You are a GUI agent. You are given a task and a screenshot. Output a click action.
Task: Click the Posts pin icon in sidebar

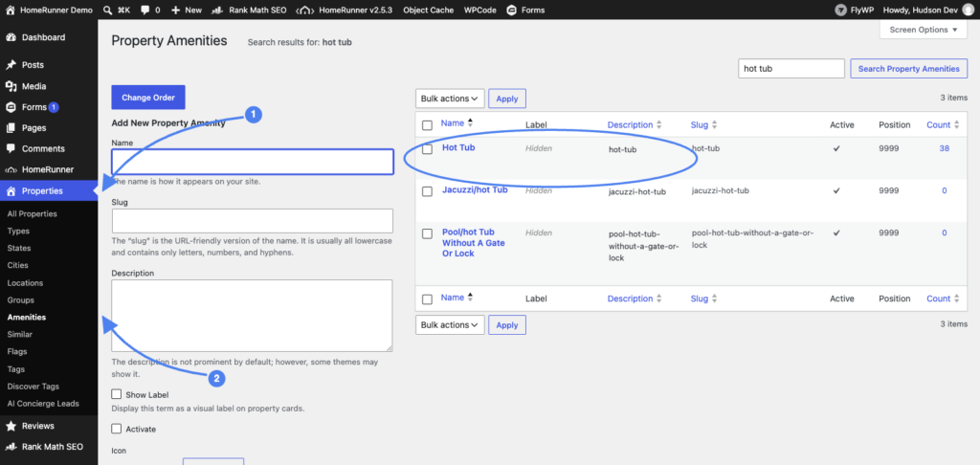[x=11, y=65]
